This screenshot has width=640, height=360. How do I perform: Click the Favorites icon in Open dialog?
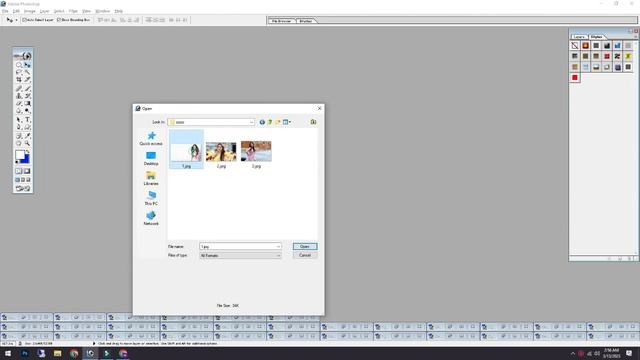(x=313, y=122)
